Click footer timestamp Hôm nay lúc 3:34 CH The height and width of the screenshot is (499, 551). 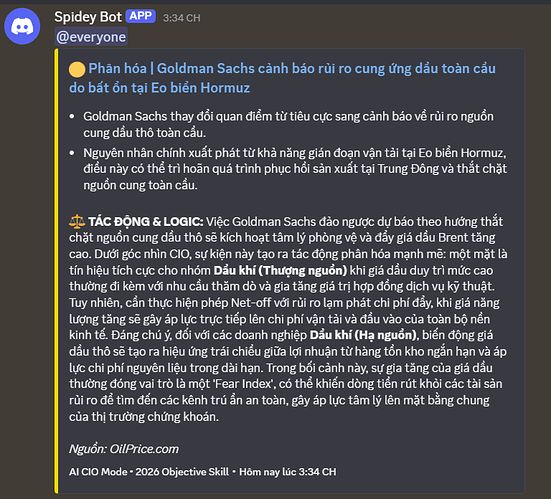(x=287, y=472)
